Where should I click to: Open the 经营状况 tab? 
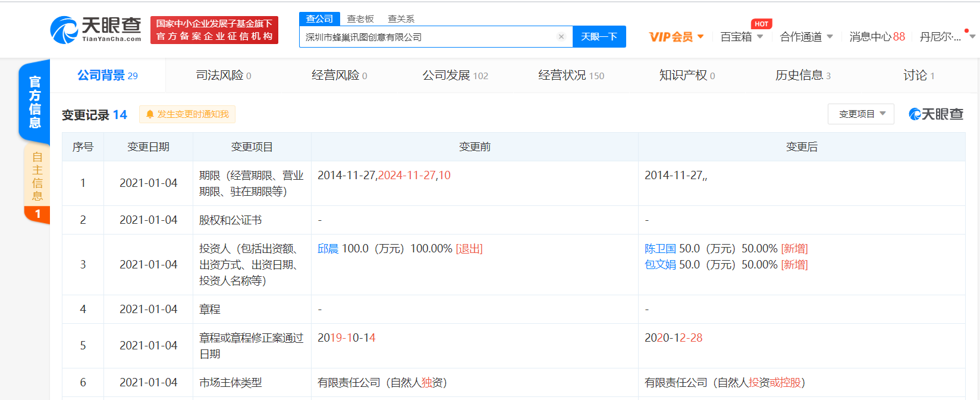pyautogui.click(x=570, y=76)
